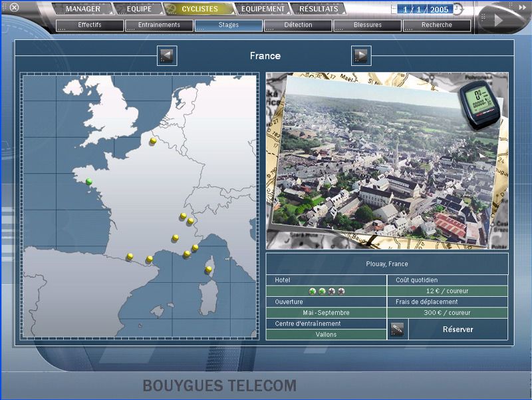This screenshot has height=400, width=532.
Task: Click the '12 € / coureur' daily cost
Action: tap(447, 291)
